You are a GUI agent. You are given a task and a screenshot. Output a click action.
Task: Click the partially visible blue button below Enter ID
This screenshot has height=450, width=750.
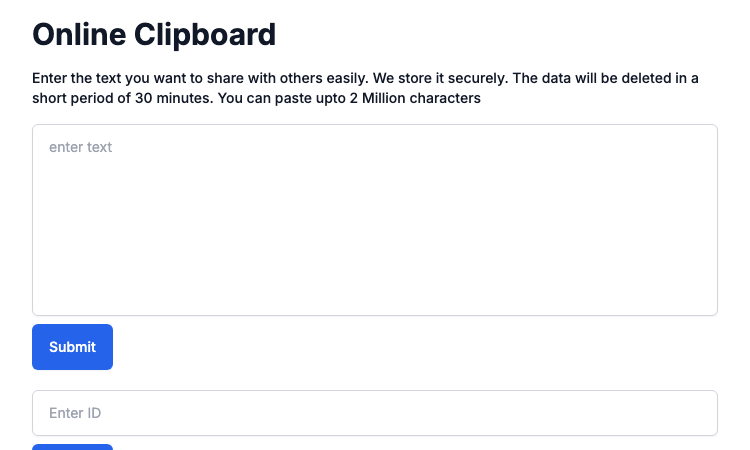click(72, 447)
